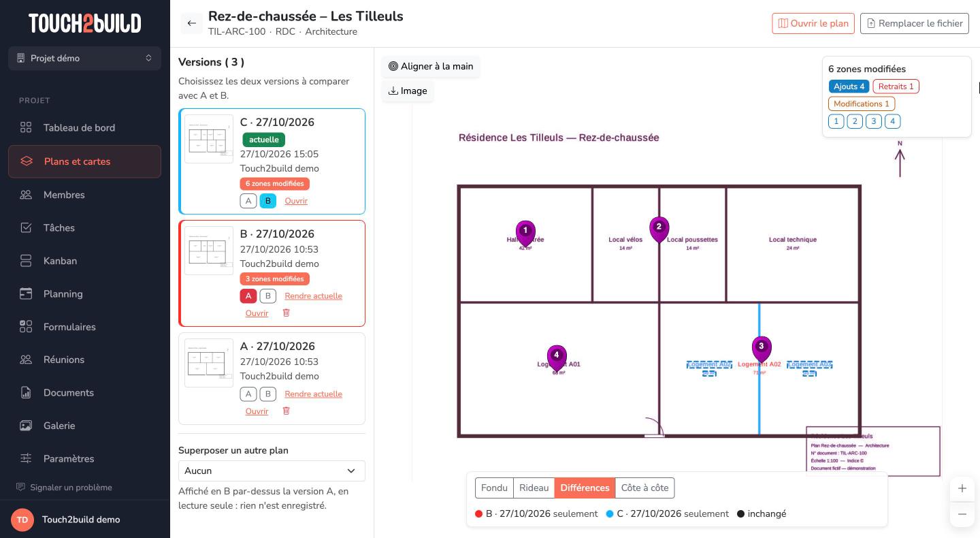Click Aligner à la main button
980x538 pixels.
[431, 66]
